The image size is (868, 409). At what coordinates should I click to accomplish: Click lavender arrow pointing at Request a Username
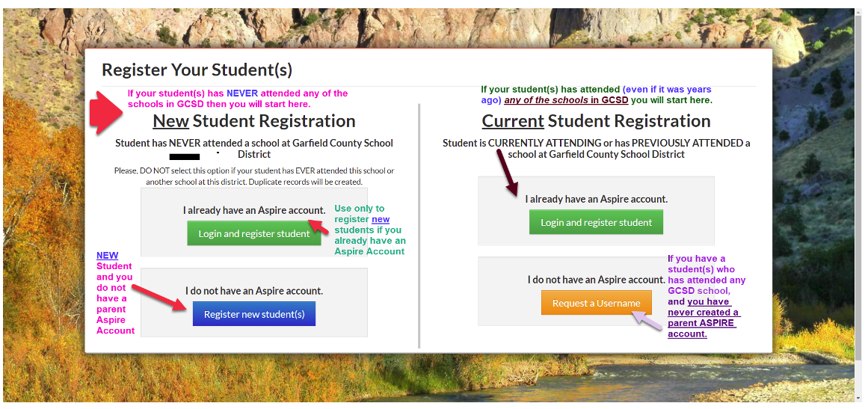point(647,321)
